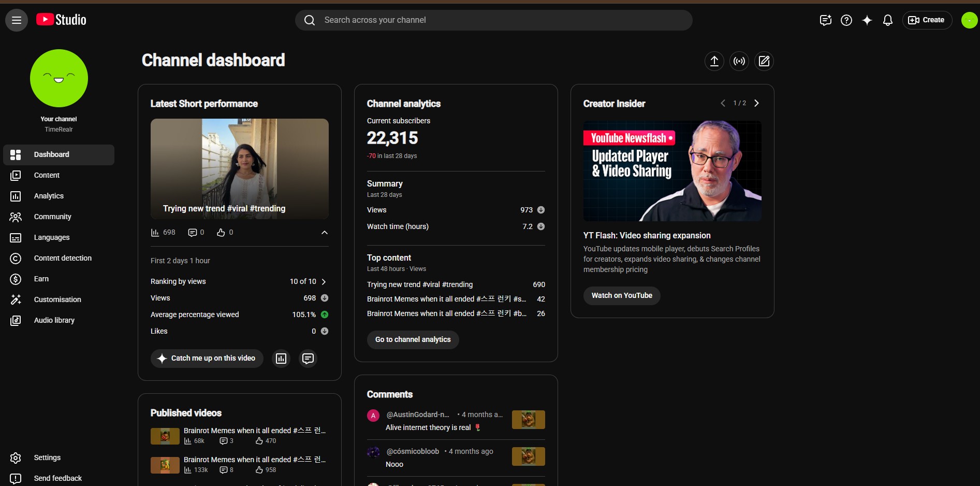Click the down-arrow beside Views 698 in Short performance
980x486 pixels.
click(325, 298)
